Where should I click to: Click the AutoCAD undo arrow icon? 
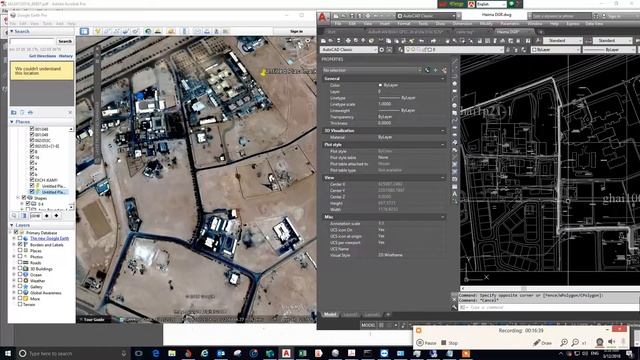(422, 41)
